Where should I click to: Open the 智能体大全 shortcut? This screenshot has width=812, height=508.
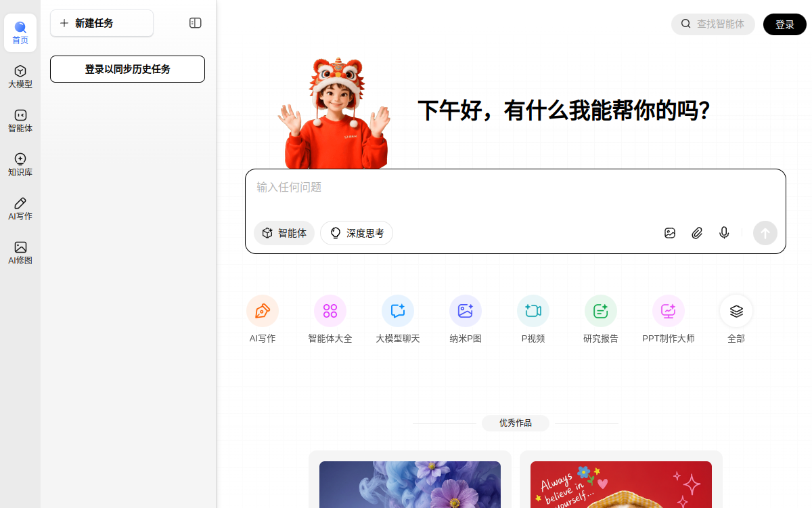[x=330, y=319]
